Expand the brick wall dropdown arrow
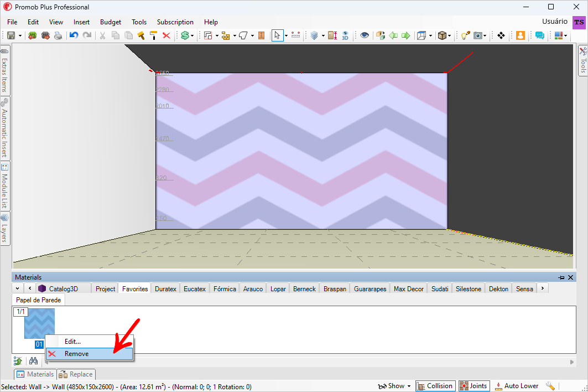This screenshot has height=392, width=588. click(235, 35)
